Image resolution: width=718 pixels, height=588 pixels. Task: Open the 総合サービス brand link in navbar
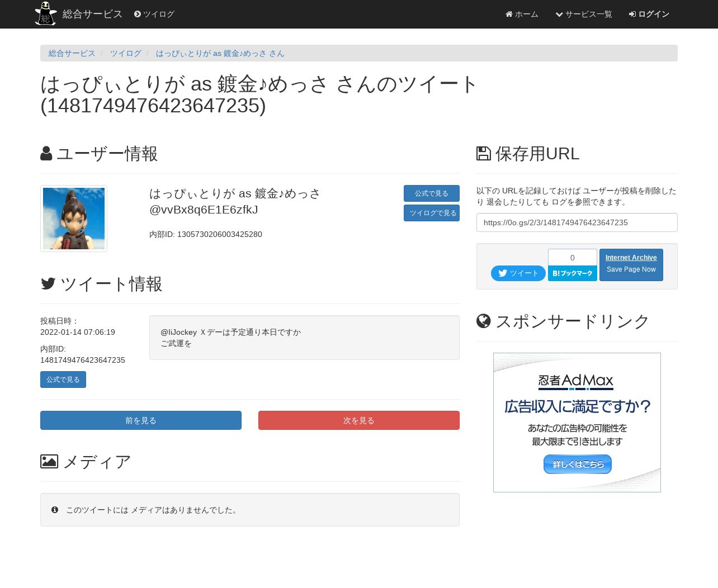click(92, 14)
